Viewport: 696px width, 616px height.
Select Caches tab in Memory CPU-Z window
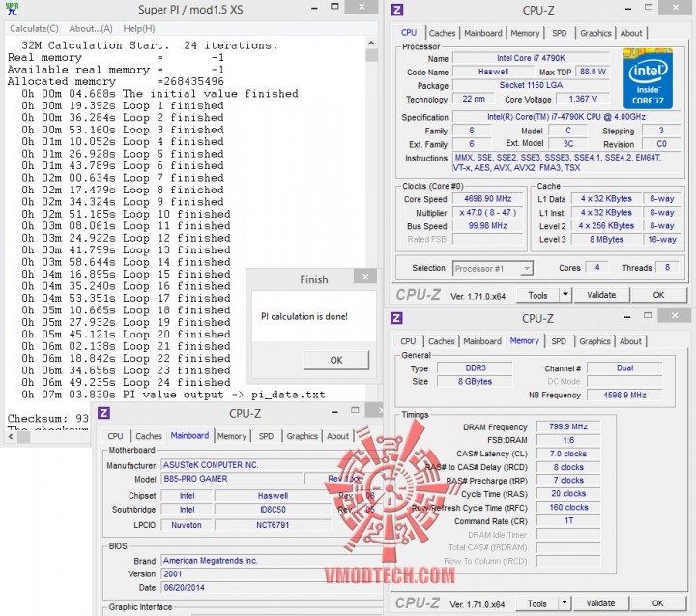coord(441,341)
